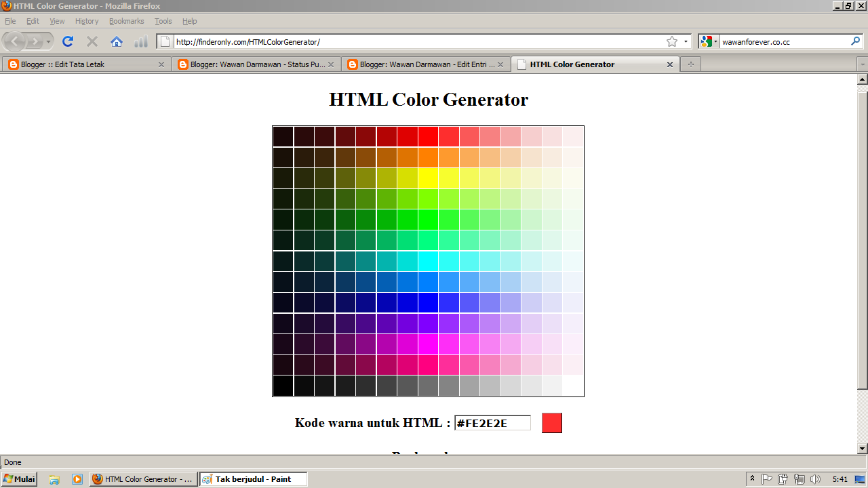Screen dimensions: 868x488
Task: Switch to the Blogger Edit Tata Letak tab
Action: pos(86,64)
